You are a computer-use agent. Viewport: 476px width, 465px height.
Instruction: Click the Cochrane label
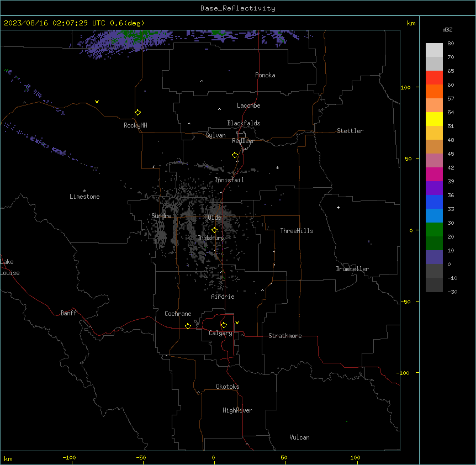(x=178, y=314)
